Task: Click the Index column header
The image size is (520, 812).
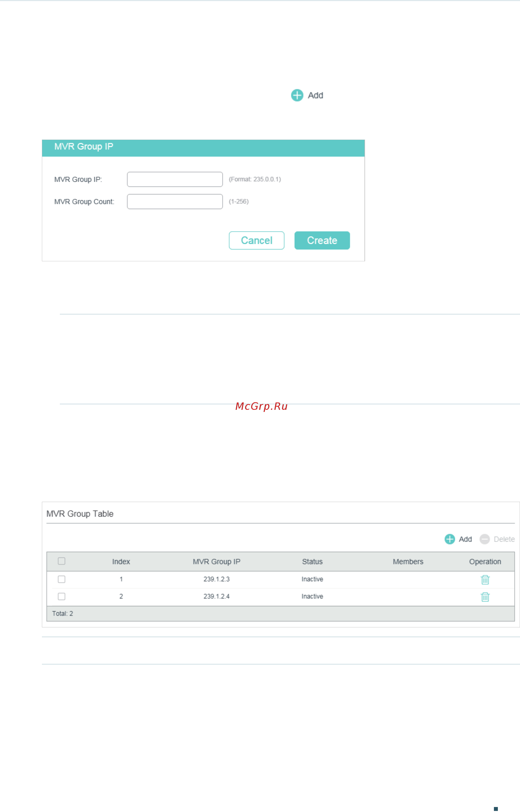Action: [121, 562]
